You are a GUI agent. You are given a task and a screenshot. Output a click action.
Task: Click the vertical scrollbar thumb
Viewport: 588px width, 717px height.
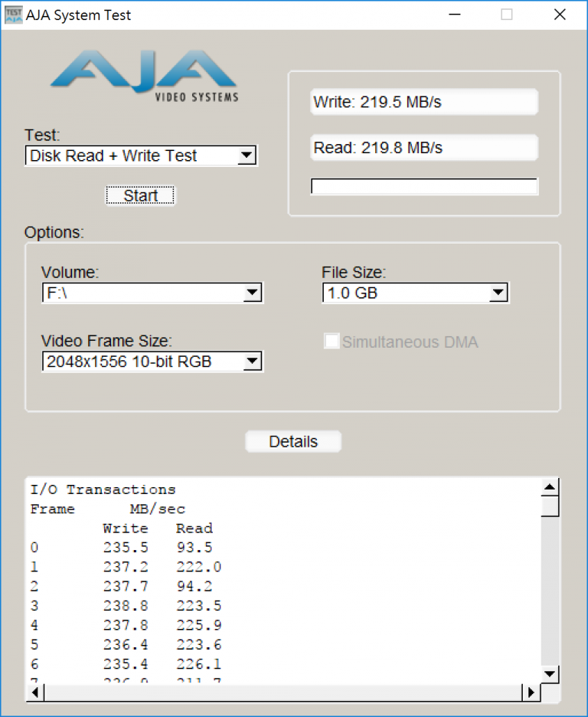pos(550,506)
